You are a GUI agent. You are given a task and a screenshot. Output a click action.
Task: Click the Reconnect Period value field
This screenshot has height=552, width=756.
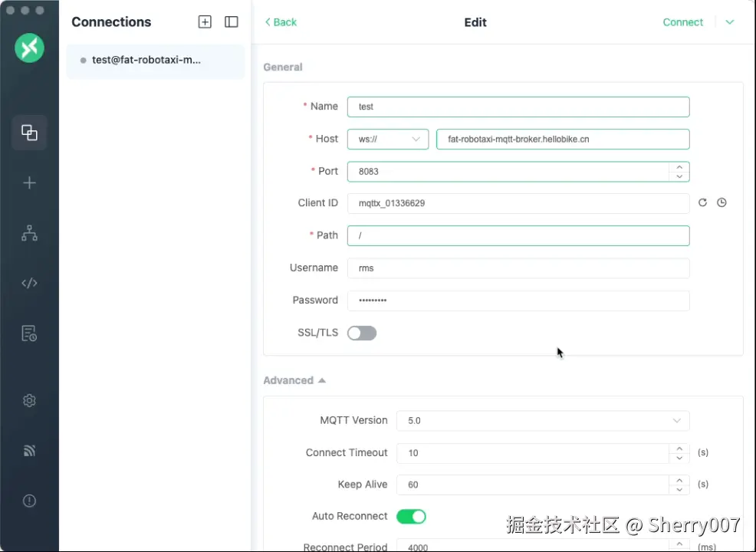[x=532, y=547]
